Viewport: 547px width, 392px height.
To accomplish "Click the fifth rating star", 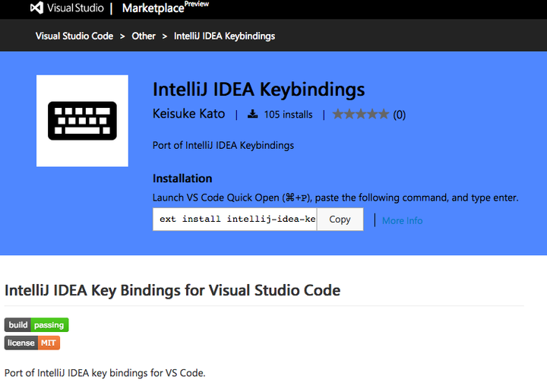I will 384,115.
